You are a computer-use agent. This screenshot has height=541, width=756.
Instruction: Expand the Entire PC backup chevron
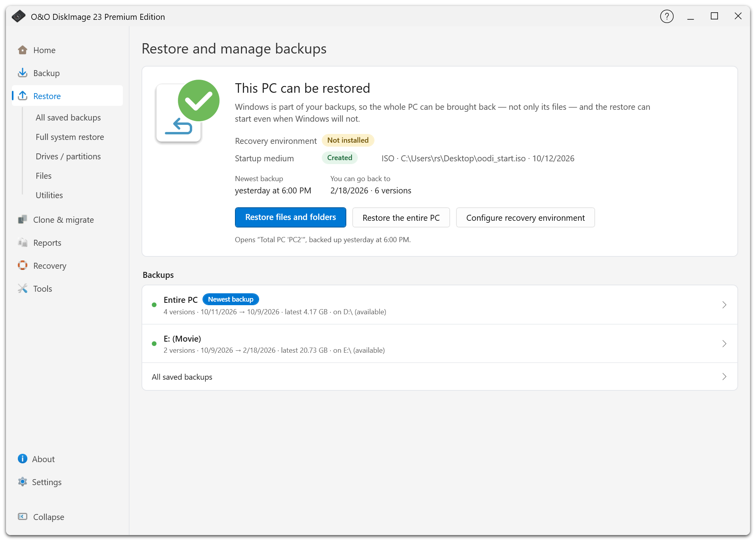click(x=724, y=305)
